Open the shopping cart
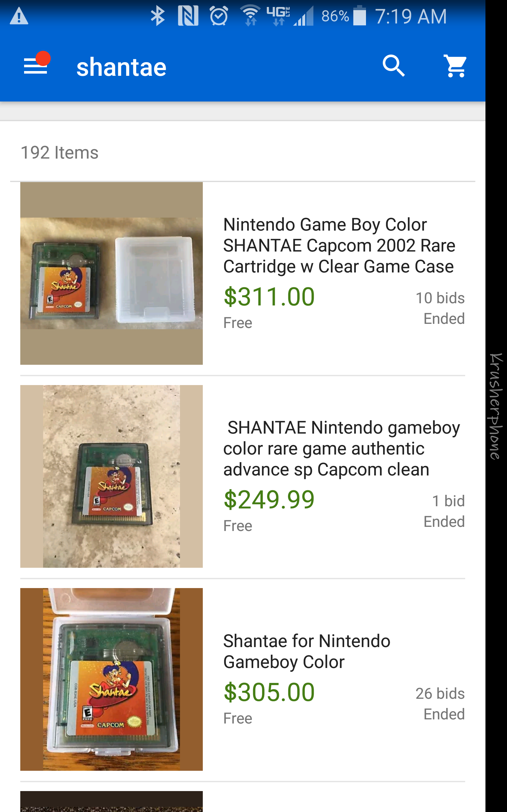The width and height of the screenshot is (507, 812). (455, 66)
